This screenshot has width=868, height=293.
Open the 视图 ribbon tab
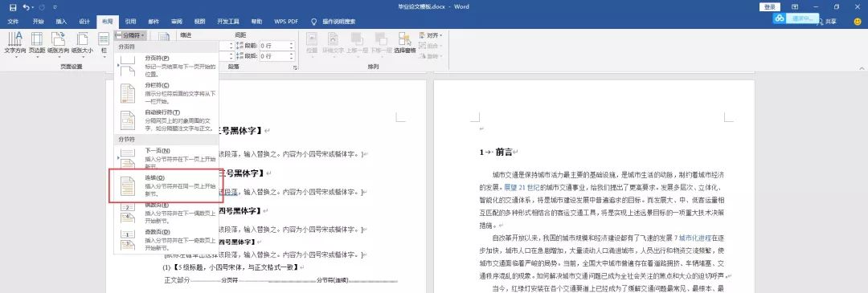(200, 22)
